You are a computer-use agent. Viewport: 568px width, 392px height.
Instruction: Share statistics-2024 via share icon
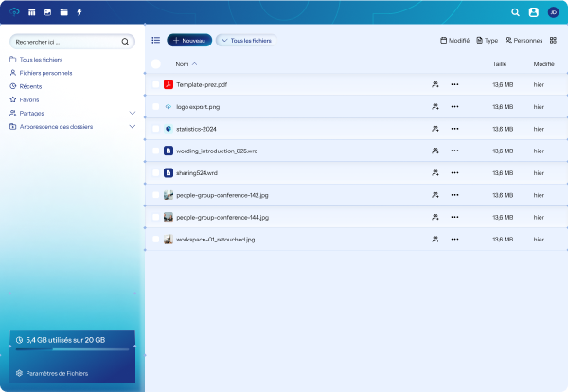435,129
